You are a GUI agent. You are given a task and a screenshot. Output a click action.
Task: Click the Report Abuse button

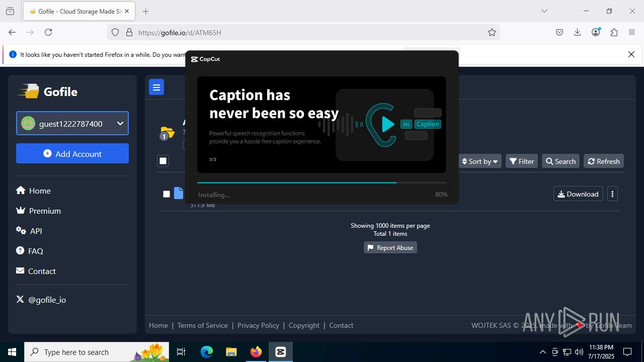click(390, 247)
